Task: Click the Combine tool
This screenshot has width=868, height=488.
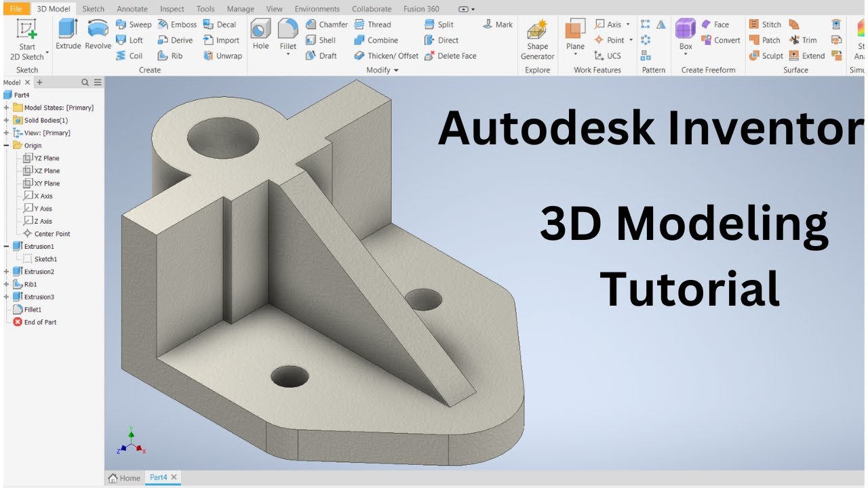Action: [376, 40]
